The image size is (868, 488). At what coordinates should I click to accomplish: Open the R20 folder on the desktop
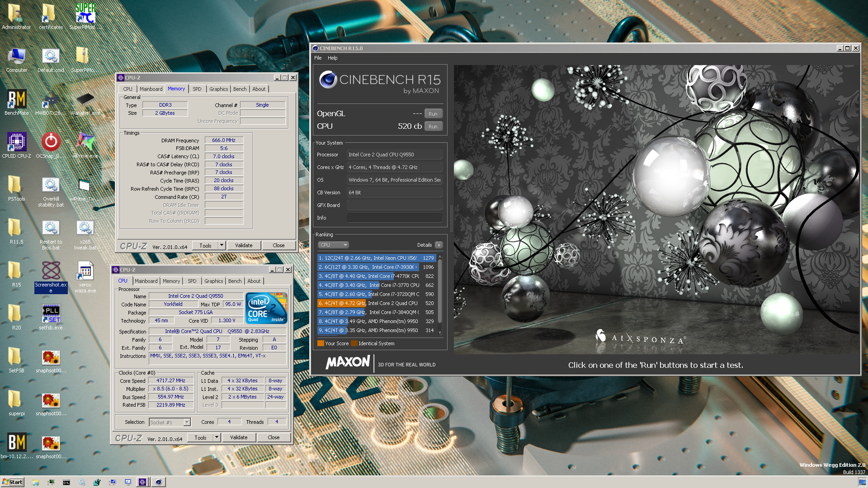[16, 317]
